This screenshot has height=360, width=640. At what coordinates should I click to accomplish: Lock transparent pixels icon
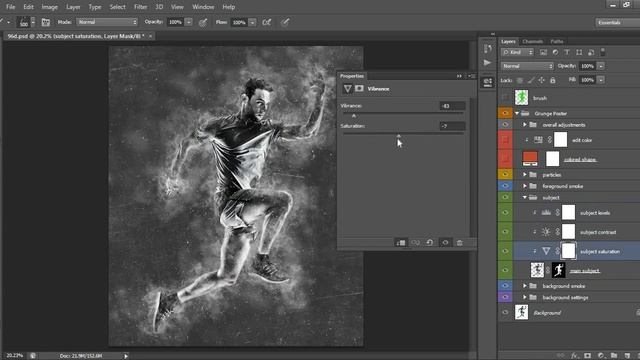point(520,80)
